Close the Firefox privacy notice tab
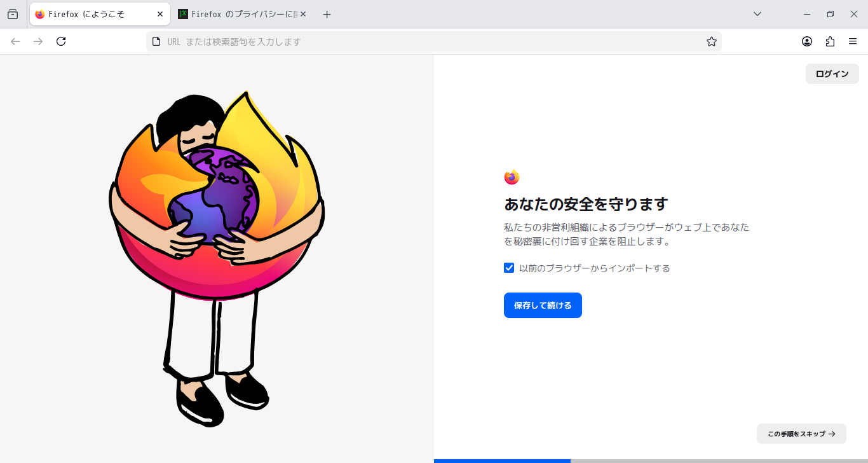Image resolution: width=868 pixels, height=463 pixels. (x=303, y=14)
